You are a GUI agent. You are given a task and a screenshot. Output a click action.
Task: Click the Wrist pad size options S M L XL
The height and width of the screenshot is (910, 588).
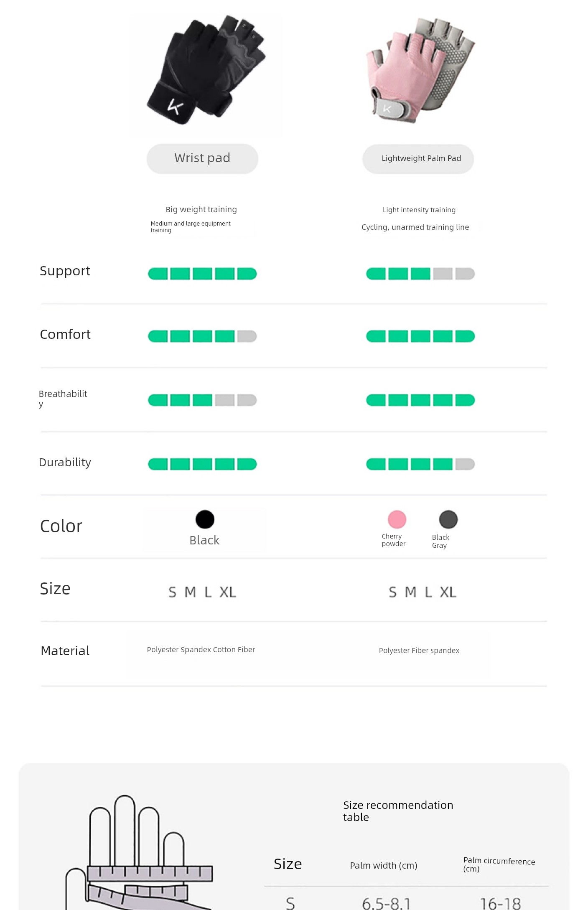[202, 592]
